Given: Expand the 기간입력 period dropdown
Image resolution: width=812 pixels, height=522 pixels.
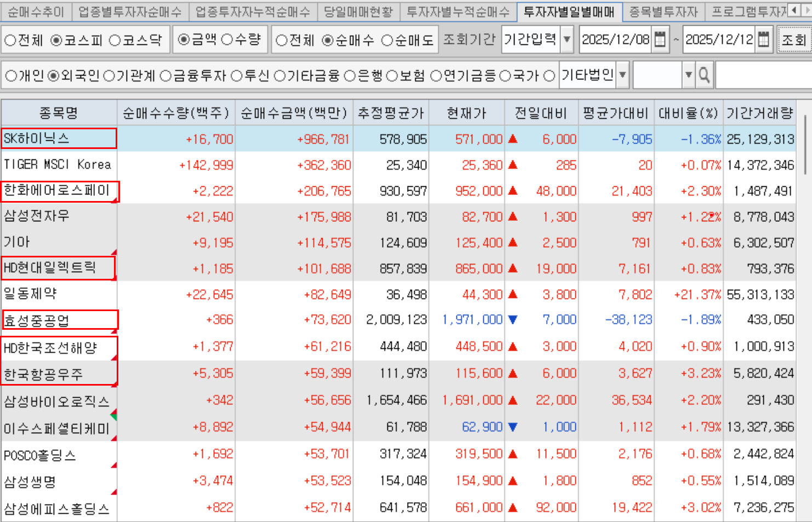Looking at the screenshot, I should (567, 40).
